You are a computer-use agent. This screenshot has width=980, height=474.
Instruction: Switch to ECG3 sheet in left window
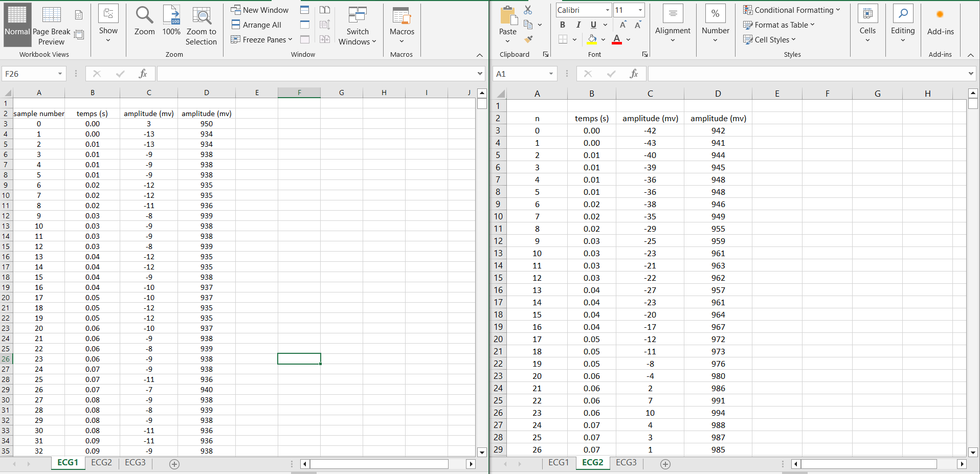coord(135,462)
